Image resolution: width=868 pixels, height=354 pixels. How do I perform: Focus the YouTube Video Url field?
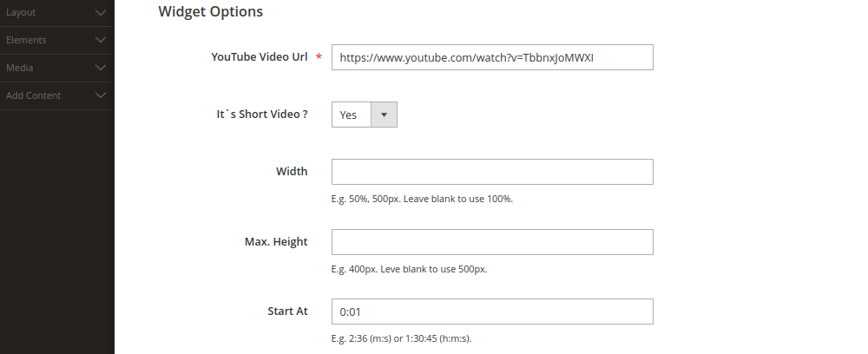[492, 57]
